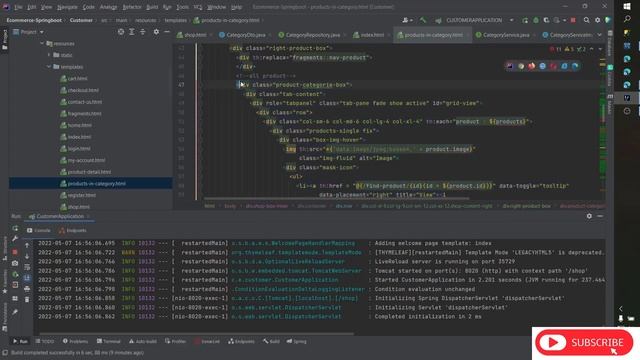Go to previous highlighted error arrow
The width and height of the screenshot is (640, 360).
(x=591, y=49)
